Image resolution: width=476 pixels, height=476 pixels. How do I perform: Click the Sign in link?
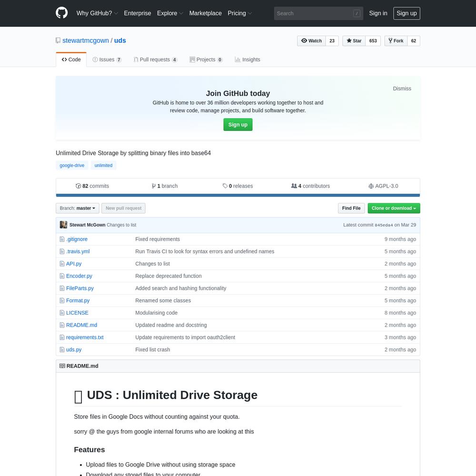point(378,13)
